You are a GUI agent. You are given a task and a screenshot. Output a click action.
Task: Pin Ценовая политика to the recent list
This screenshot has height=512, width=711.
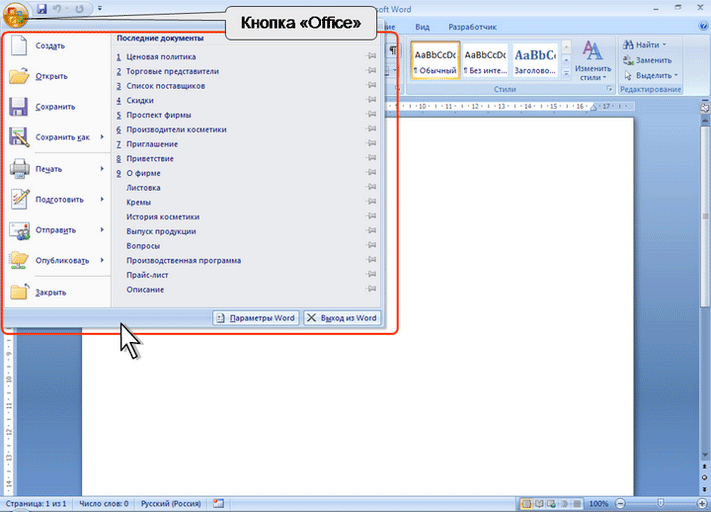click(371, 56)
